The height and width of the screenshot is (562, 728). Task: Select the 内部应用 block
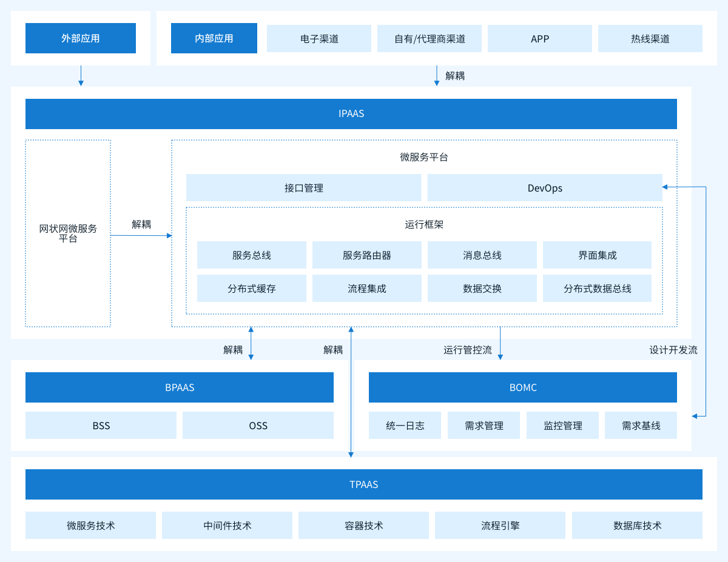(x=214, y=38)
